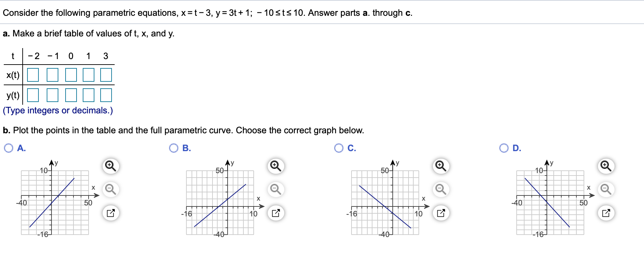Select answer choice A
This screenshot has height=259, width=644.
tap(9, 148)
